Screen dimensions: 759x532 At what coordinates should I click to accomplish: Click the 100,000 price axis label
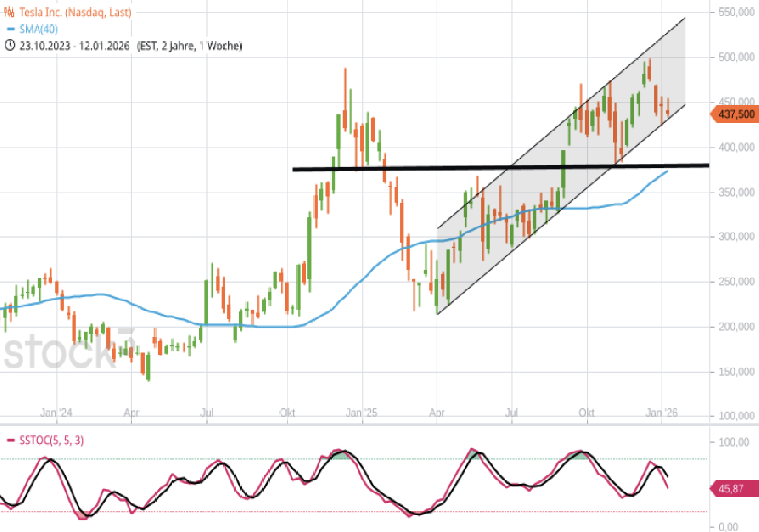click(x=736, y=416)
